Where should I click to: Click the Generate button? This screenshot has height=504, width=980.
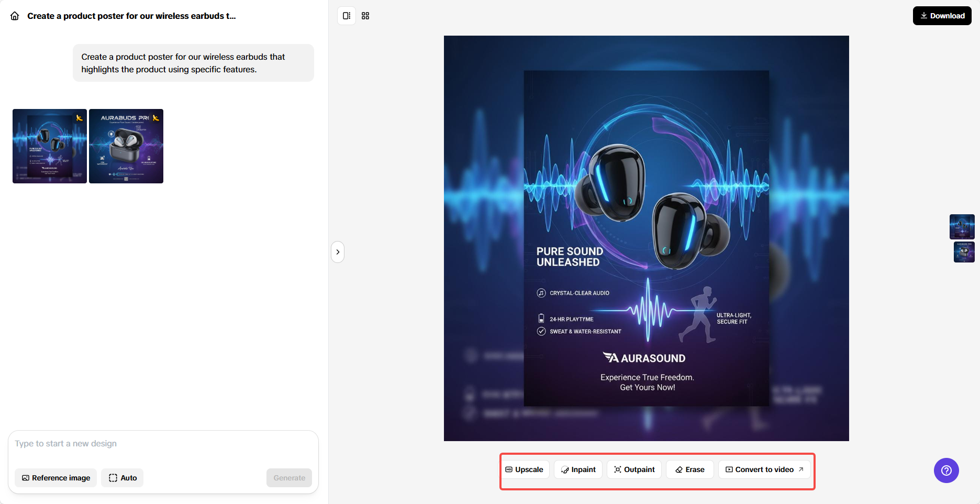click(289, 478)
